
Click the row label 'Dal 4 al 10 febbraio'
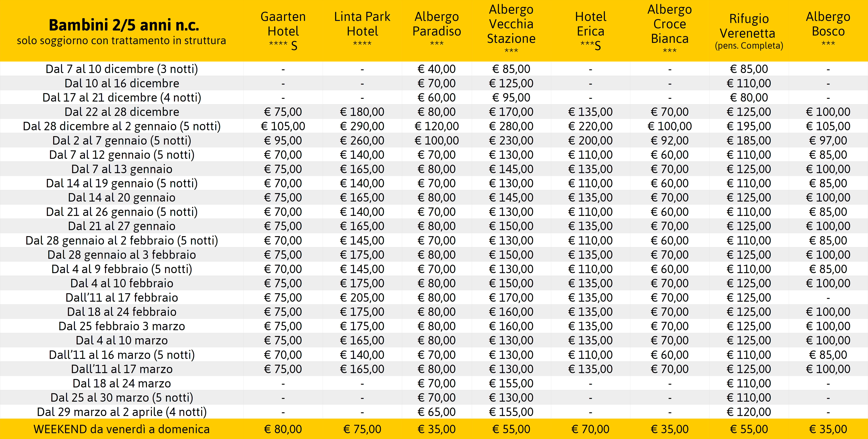(x=122, y=284)
